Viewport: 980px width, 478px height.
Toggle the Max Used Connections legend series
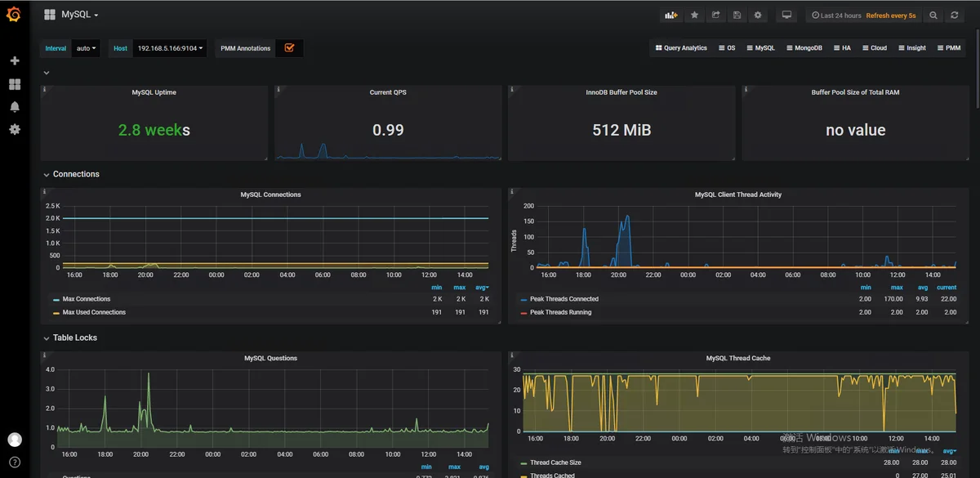pyautogui.click(x=94, y=312)
